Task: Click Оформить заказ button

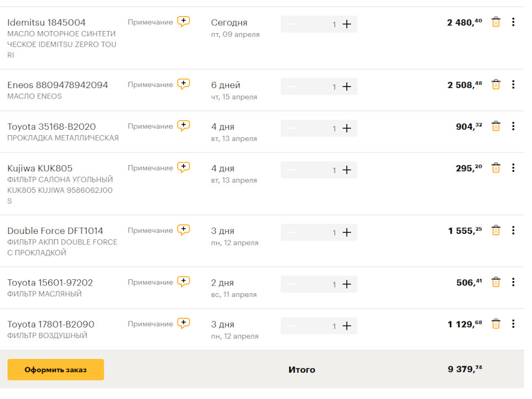Action: (x=55, y=370)
